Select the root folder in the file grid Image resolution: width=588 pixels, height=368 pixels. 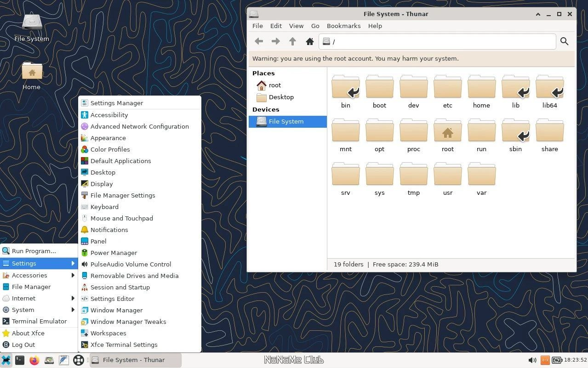pyautogui.click(x=448, y=136)
